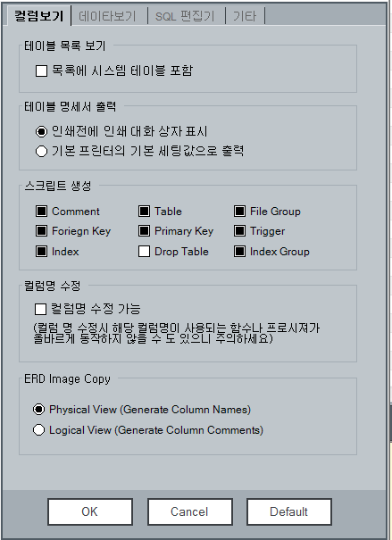The width and height of the screenshot is (392, 540).
Task: Reset settings with the Default button
Action: tap(289, 511)
